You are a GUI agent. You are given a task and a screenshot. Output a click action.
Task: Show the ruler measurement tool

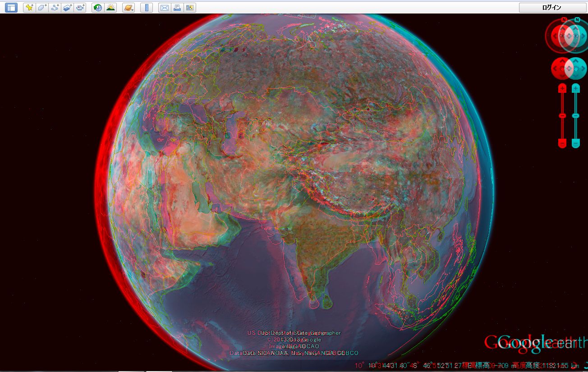click(x=147, y=8)
